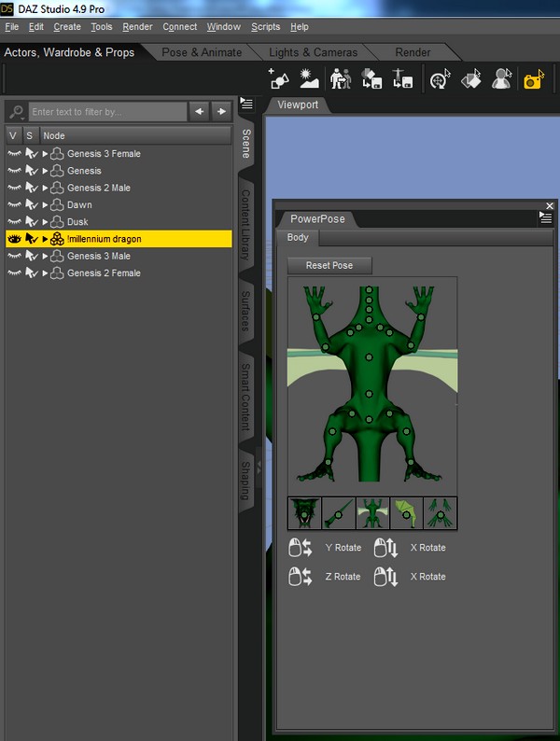
Task: Click the environment sun and landscape icon
Action: tap(309, 78)
